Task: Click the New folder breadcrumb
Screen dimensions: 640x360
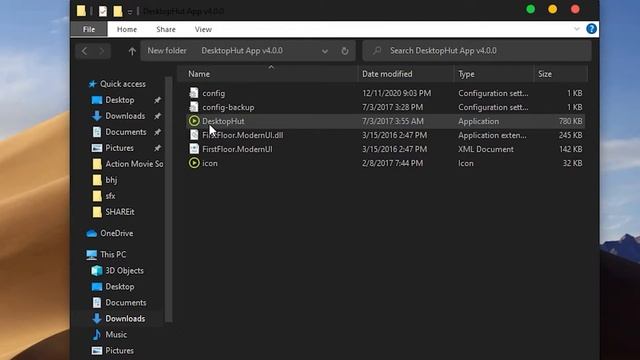Action: (x=167, y=51)
